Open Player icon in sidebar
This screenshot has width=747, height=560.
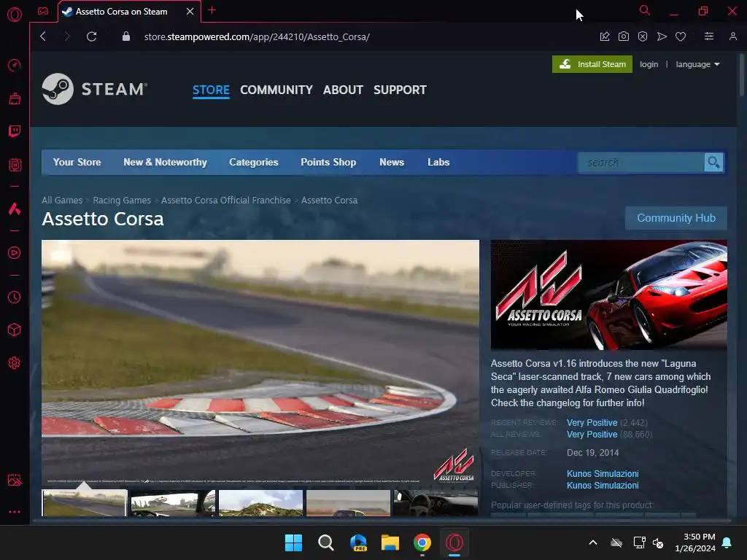tap(15, 252)
